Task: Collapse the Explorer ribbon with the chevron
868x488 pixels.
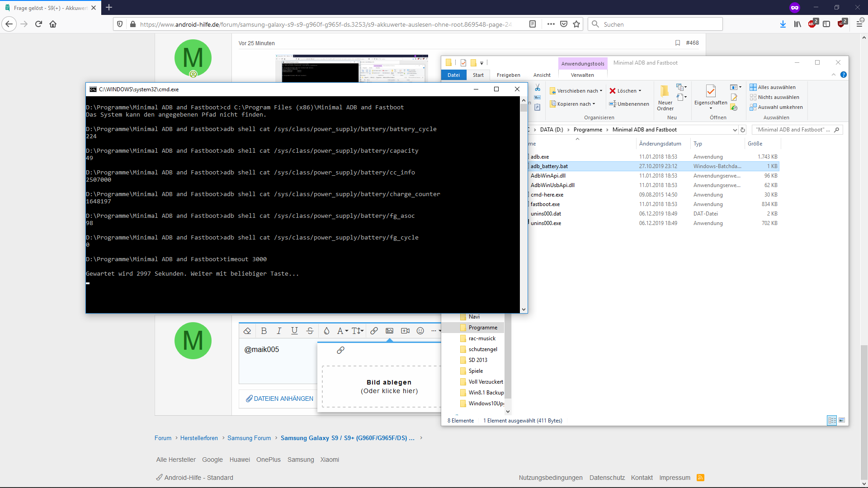Action: click(833, 75)
